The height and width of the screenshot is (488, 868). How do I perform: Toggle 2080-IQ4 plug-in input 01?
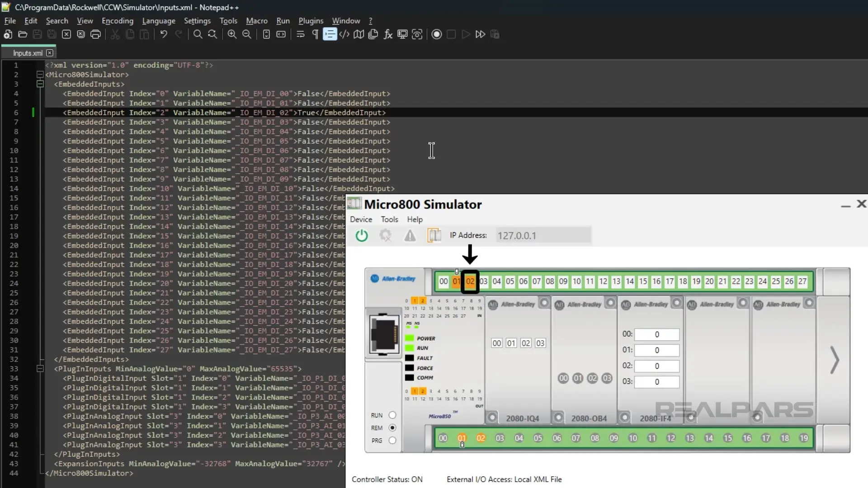coord(511,343)
